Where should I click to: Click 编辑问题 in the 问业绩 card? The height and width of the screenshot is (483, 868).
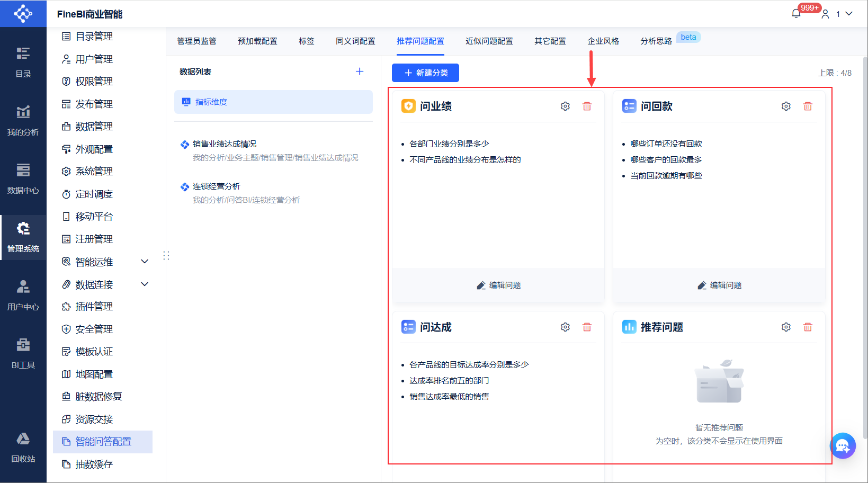[498, 285]
